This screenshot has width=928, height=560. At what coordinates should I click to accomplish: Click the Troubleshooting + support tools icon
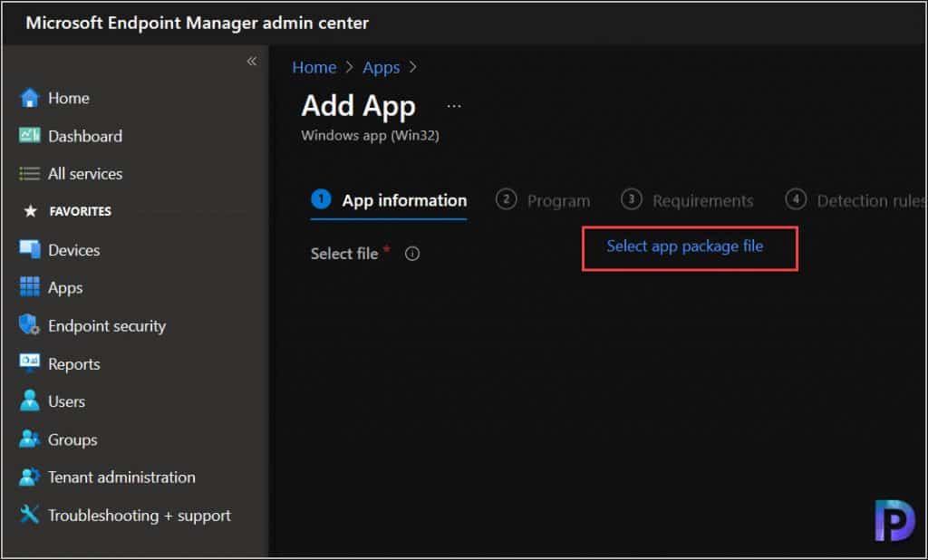(30, 515)
